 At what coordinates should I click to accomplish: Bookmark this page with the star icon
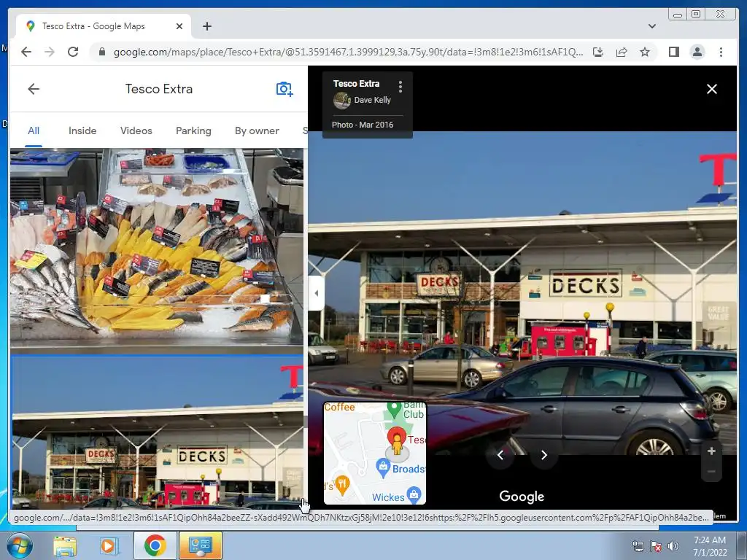pyautogui.click(x=645, y=52)
